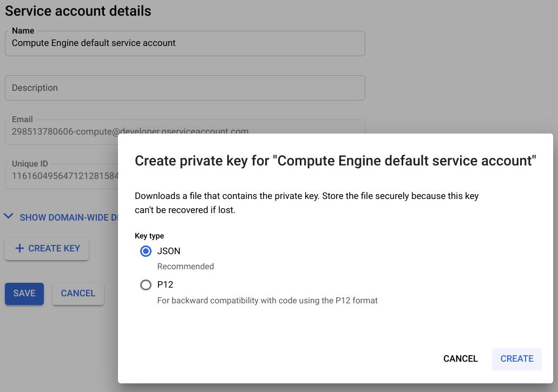
Task: Click the "Service account details" heading
Action: (78, 11)
